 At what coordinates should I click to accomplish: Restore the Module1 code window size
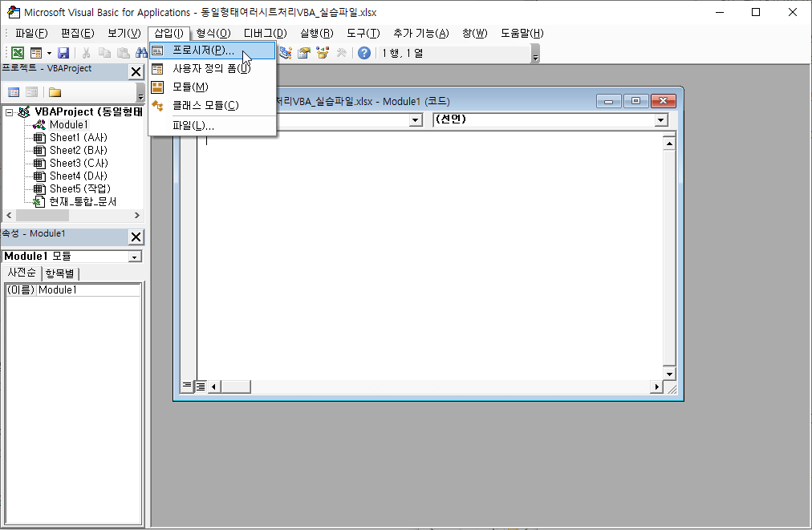635,101
